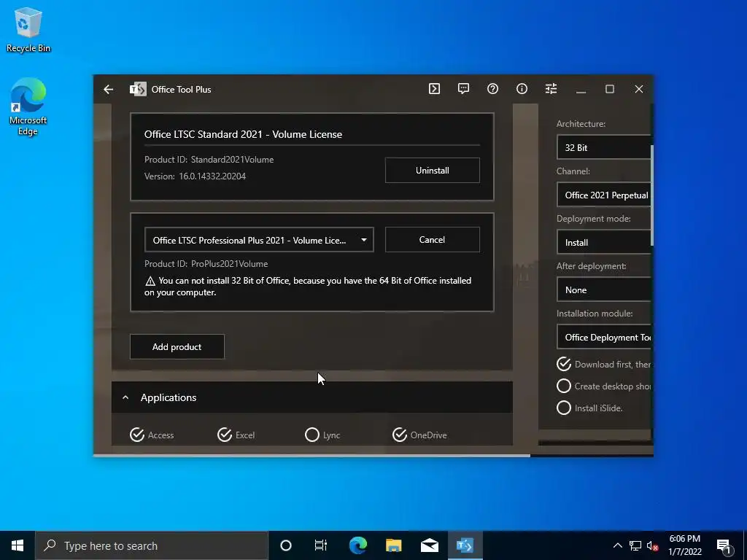747x560 pixels.
Task: Go back using the left arrow icon
Action: 108,89
